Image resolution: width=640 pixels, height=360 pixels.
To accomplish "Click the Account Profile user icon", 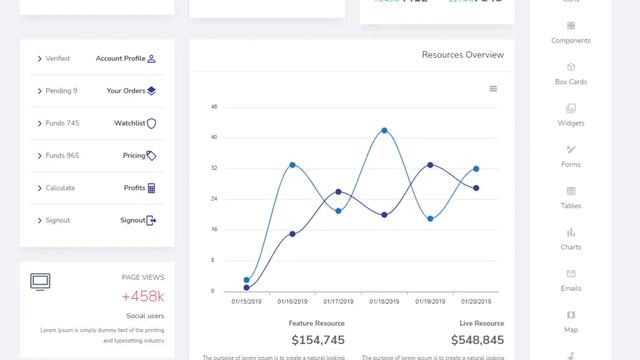I will point(151,59).
